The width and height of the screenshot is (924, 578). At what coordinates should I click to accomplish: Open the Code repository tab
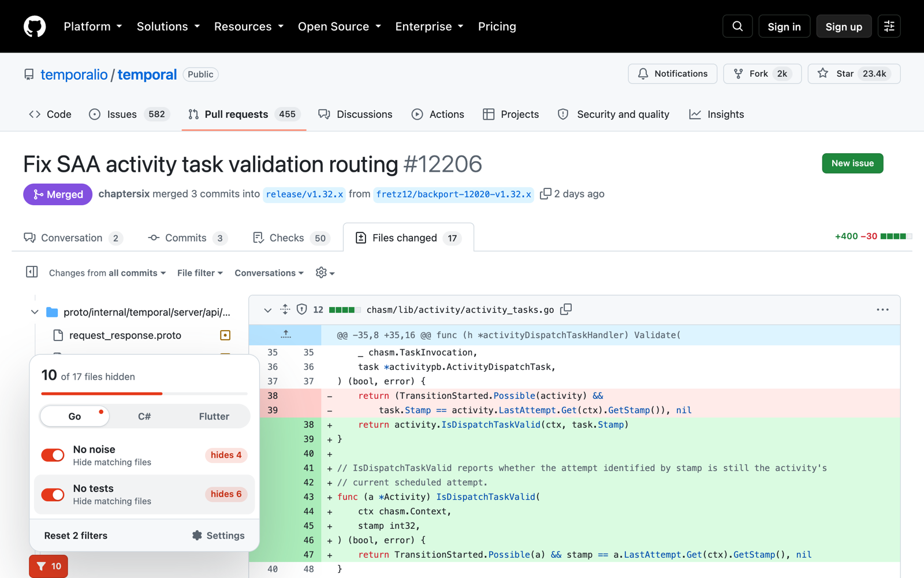(50, 114)
